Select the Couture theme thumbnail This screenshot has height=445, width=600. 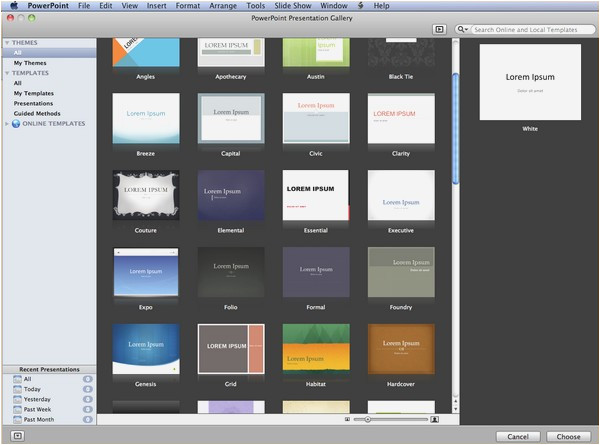146,195
